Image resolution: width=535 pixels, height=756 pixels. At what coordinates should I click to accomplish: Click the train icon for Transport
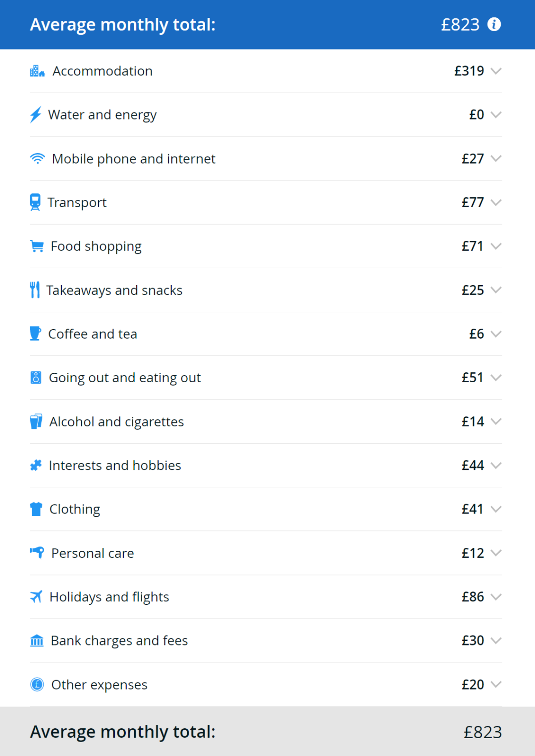(x=35, y=202)
